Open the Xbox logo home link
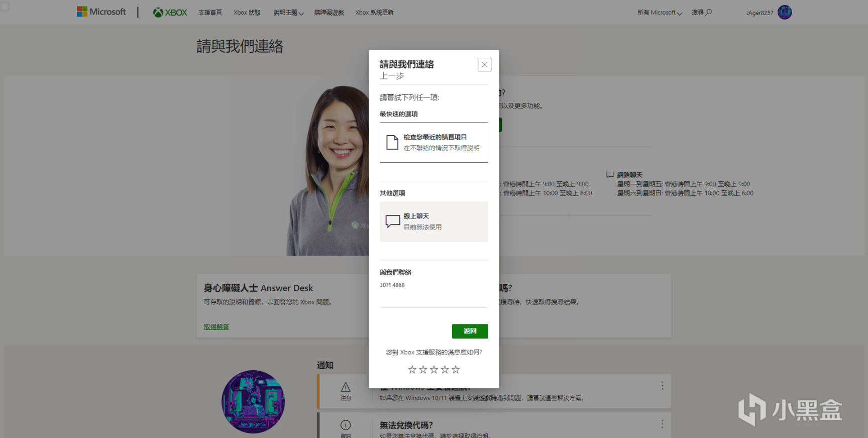Viewport: 868px width, 438px height. pyautogui.click(x=170, y=13)
